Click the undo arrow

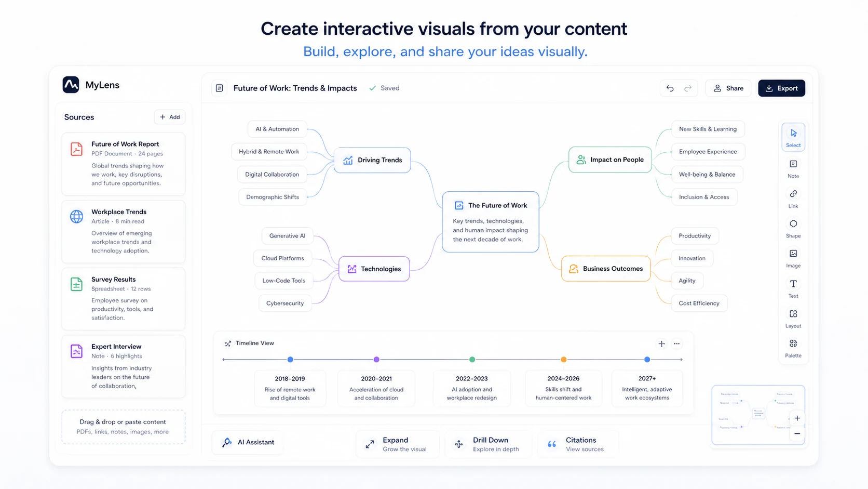pos(670,88)
